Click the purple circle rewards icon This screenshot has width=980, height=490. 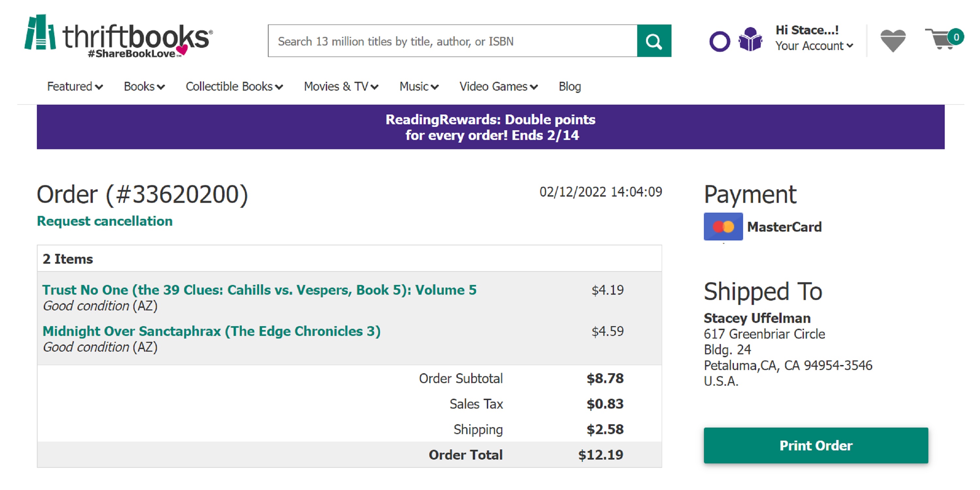click(x=720, y=41)
